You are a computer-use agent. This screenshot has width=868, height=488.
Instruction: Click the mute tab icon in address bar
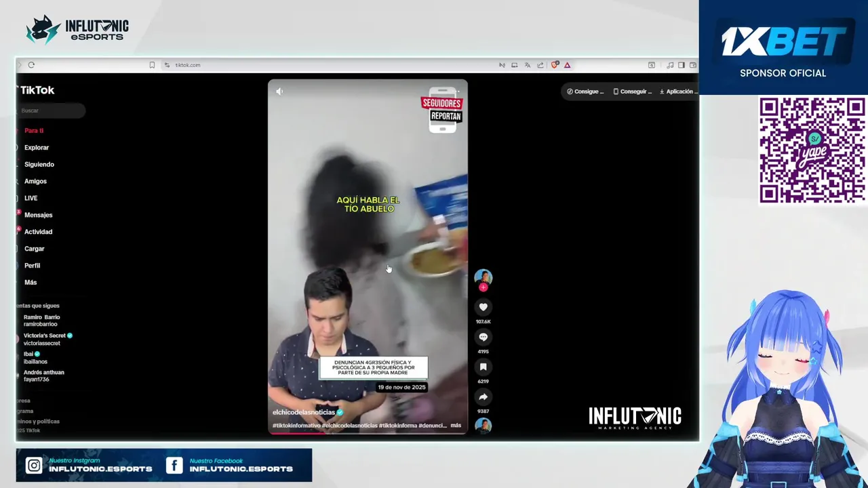[502, 65]
